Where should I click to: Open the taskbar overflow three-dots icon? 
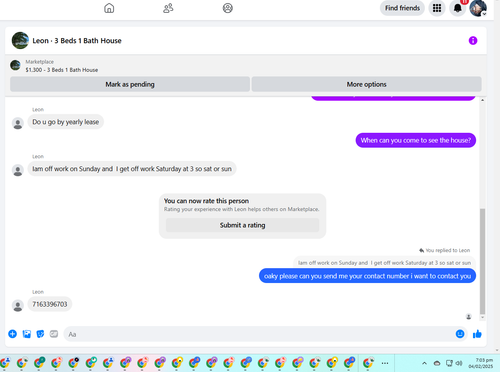point(385,363)
